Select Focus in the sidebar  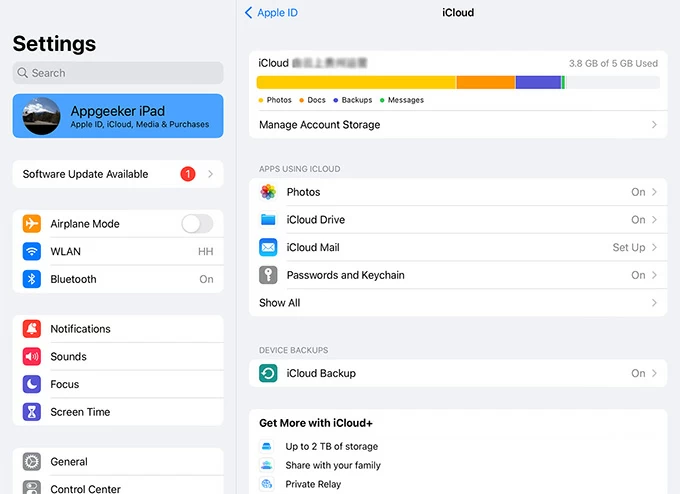pyautogui.click(x=118, y=384)
